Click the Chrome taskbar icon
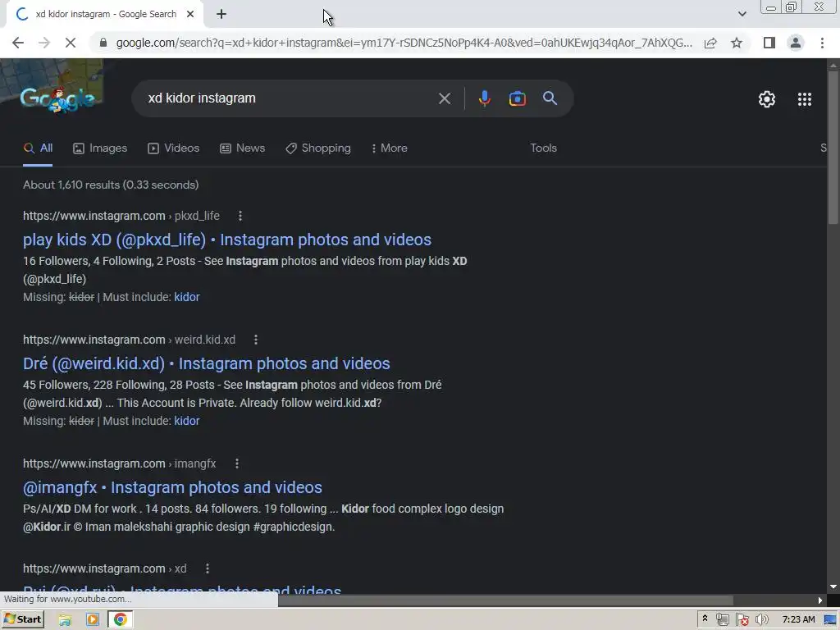 coord(121,620)
